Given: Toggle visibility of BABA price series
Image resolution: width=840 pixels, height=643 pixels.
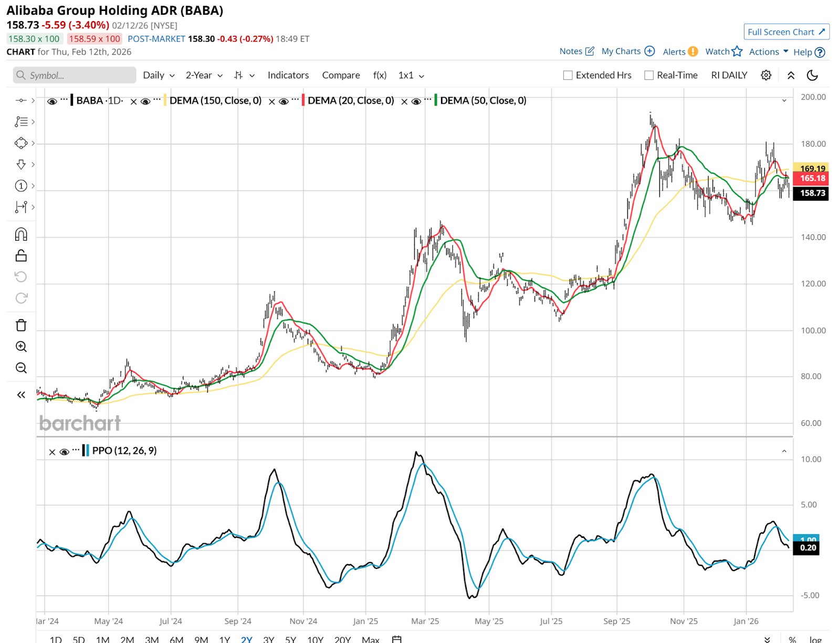Looking at the screenshot, I should [52, 101].
